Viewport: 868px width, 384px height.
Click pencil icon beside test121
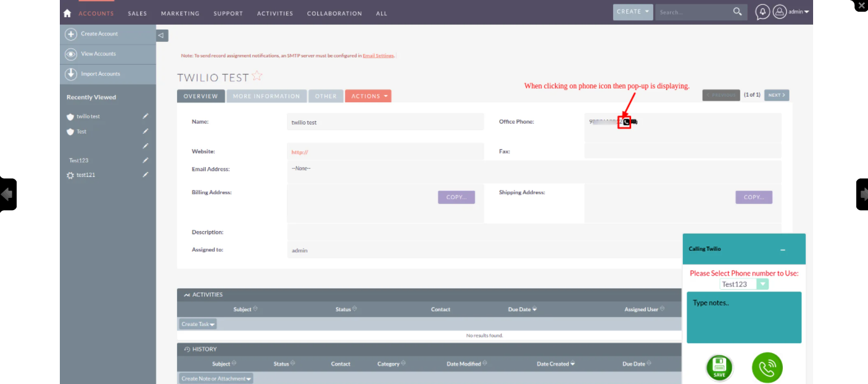pyautogui.click(x=146, y=175)
